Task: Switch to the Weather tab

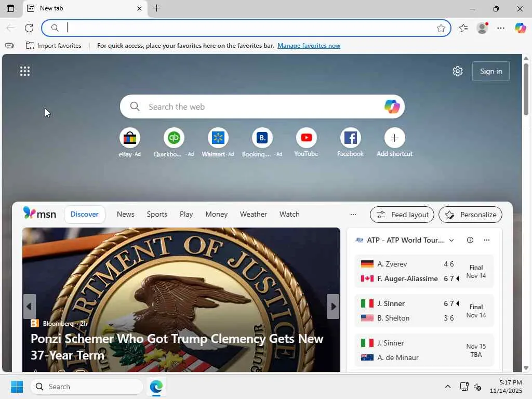Action: pos(254,215)
